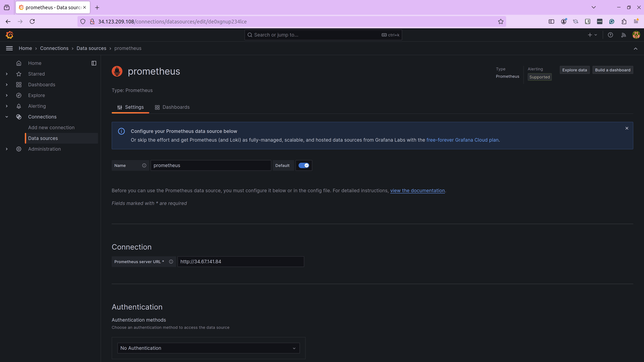644x362 pixels.
Task: Open the help question mark icon
Action: pyautogui.click(x=610, y=35)
